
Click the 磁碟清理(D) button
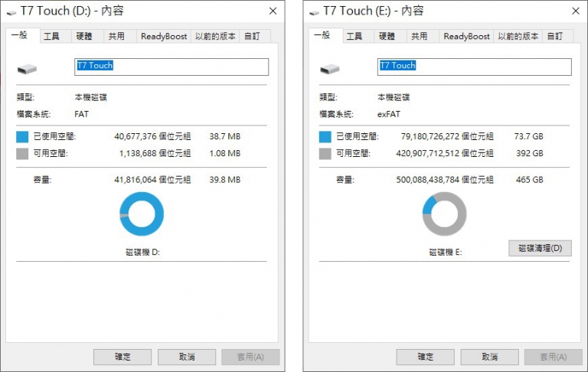tap(540, 248)
